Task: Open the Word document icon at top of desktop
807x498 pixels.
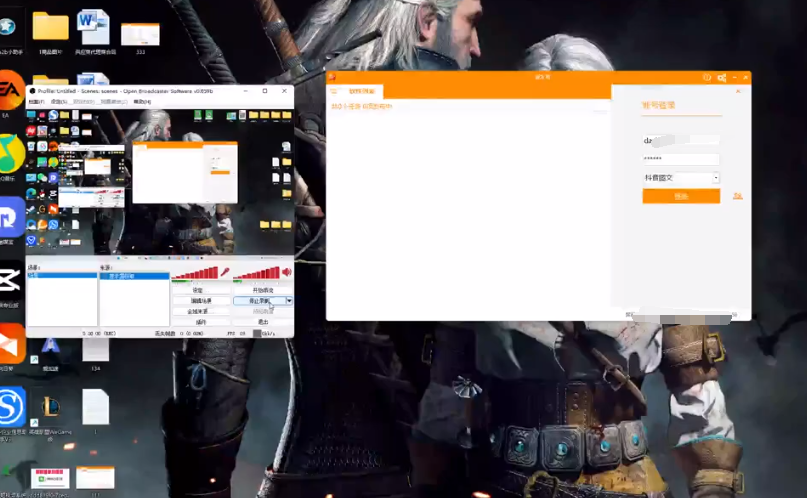Action: pos(93,27)
